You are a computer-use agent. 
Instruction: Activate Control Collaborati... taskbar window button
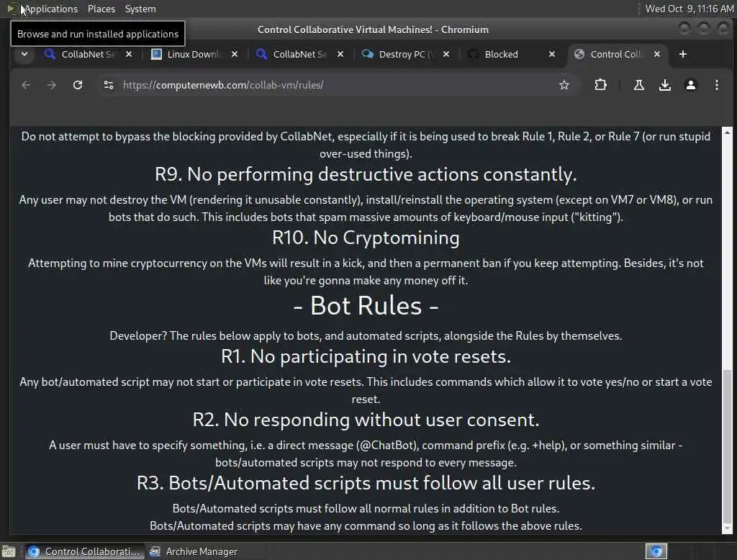click(85, 551)
